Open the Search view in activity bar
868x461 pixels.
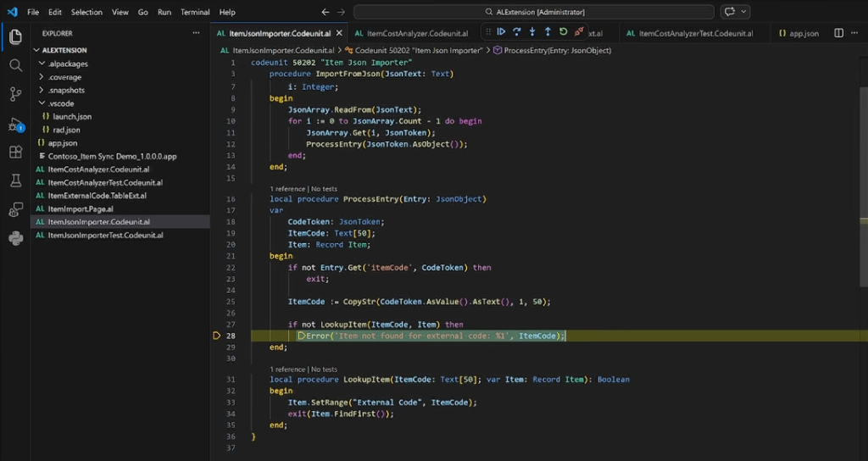coord(15,66)
